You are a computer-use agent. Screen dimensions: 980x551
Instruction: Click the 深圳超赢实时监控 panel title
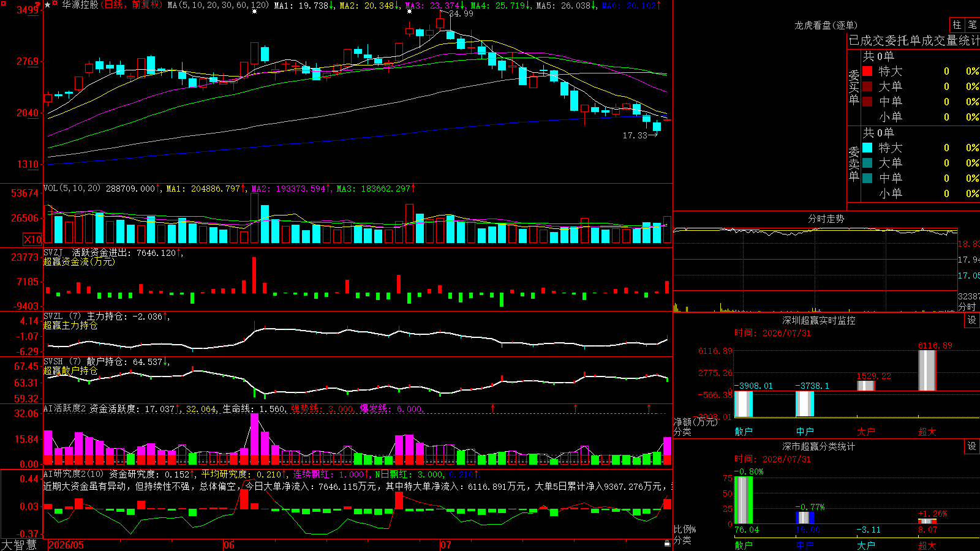tap(818, 320)
